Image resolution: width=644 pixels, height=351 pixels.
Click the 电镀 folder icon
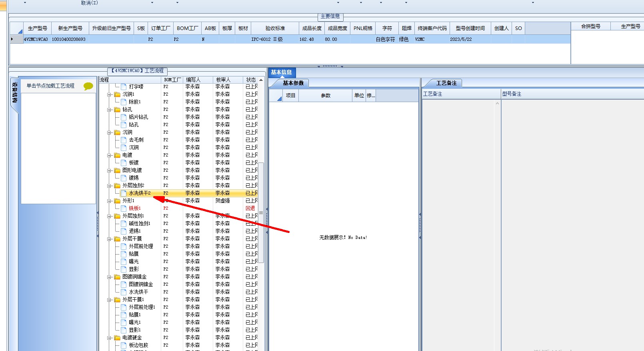[117, 155]
